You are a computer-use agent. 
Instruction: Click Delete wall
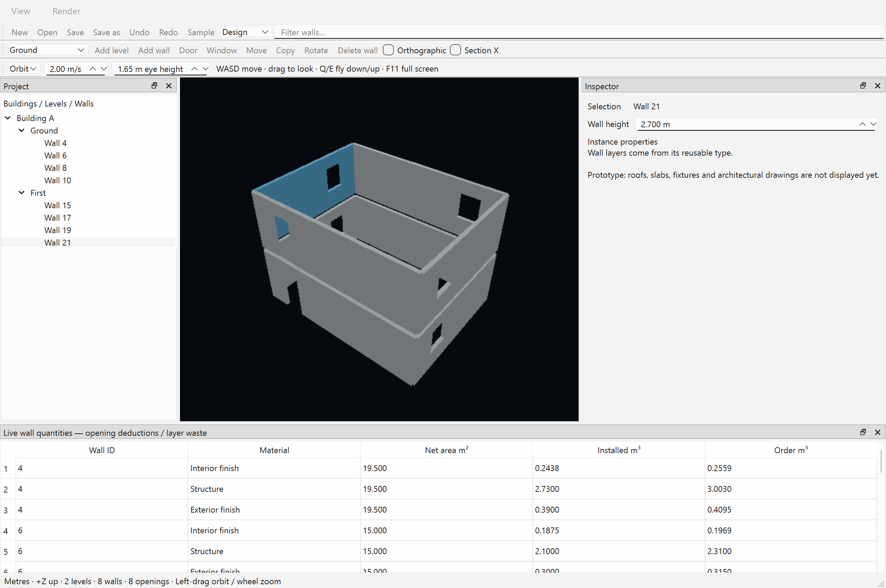[x=358, y=50]
